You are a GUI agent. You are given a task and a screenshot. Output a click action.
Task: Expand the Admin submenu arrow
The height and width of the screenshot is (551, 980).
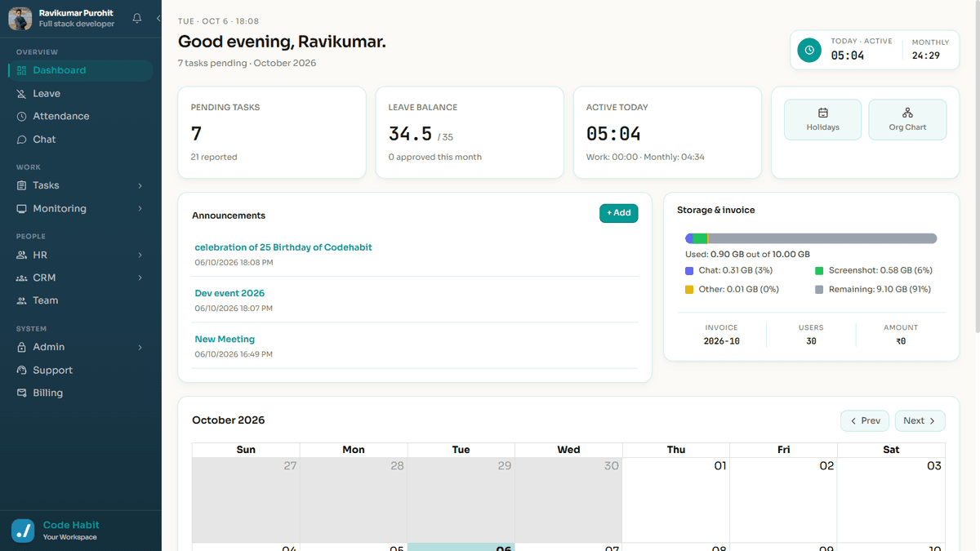[140, 348]
